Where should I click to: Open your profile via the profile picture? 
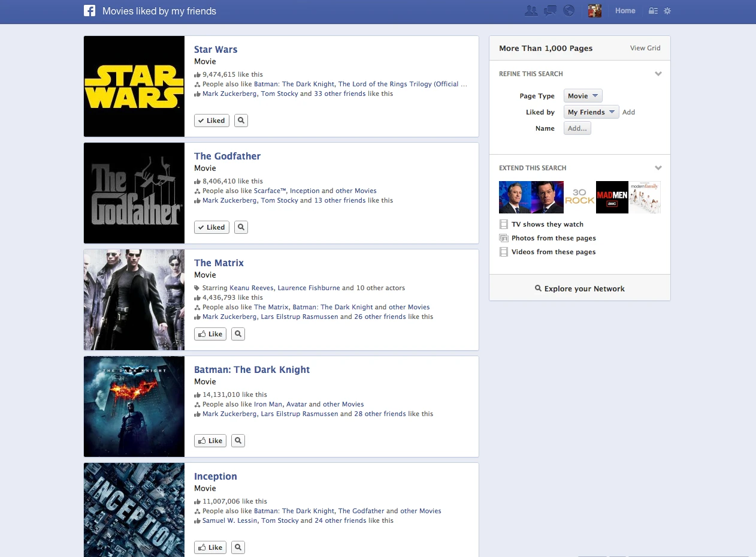[594, 10]
